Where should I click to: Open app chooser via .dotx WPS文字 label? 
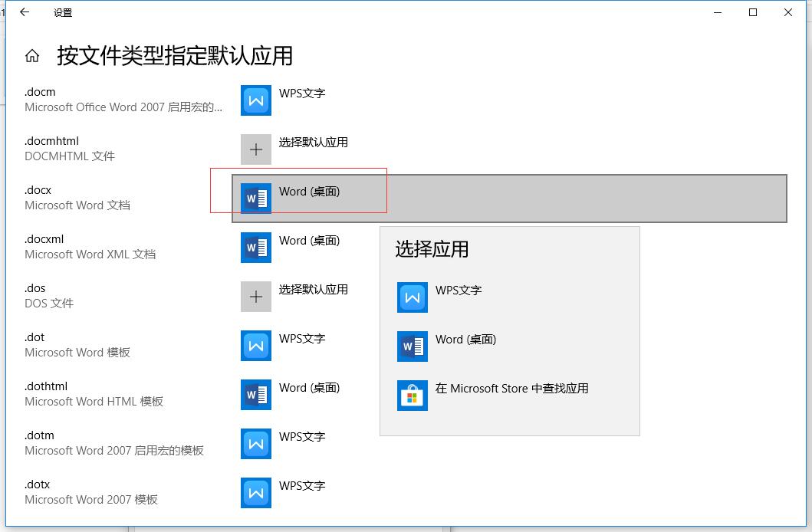[x=302, y=486]
